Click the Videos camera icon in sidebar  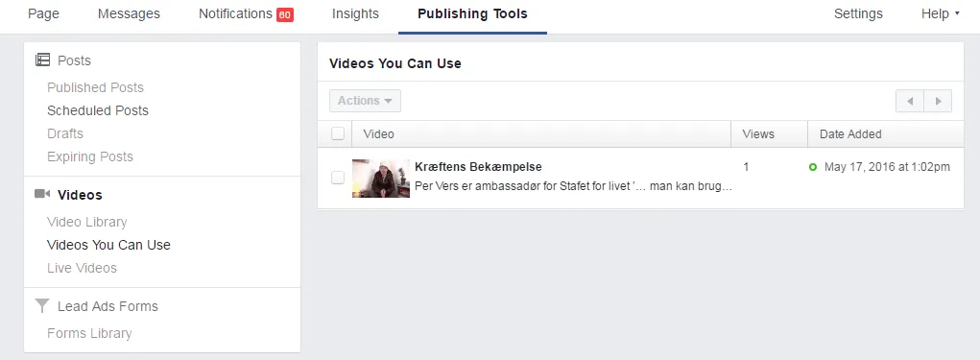(42, 194)
